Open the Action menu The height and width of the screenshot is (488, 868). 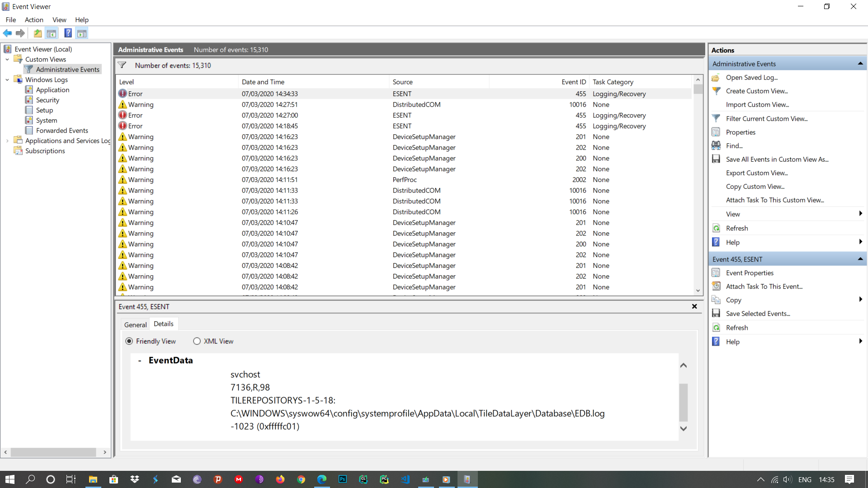pos(34,20)
